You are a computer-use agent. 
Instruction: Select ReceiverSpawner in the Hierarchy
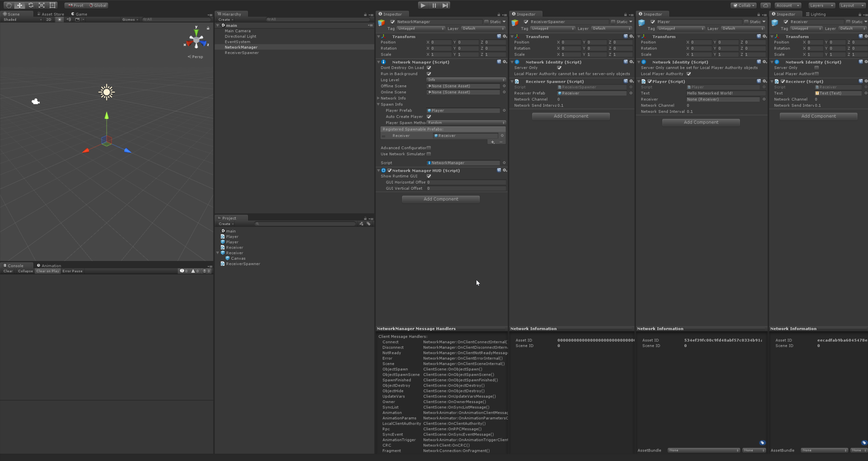242,53
